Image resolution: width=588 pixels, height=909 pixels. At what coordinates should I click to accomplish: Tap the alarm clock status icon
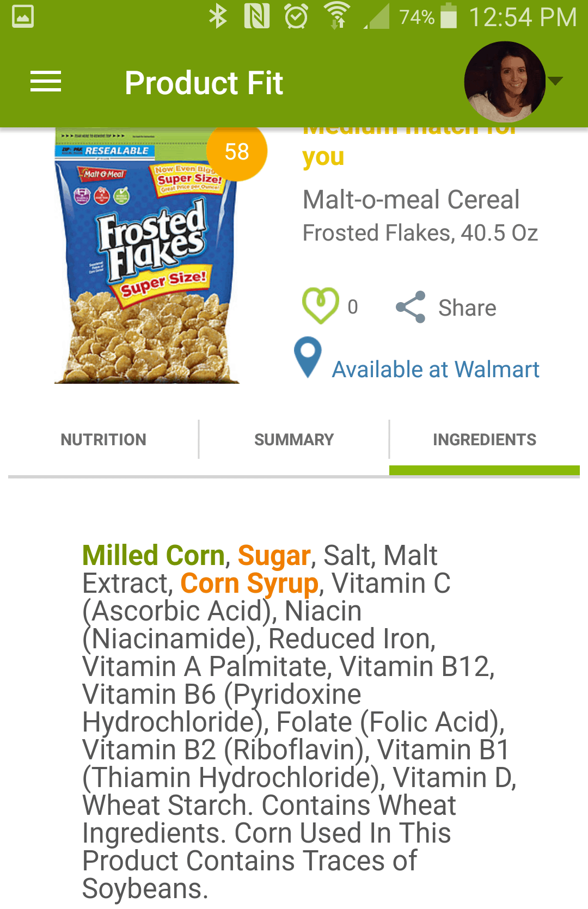(x=296, y=16)
